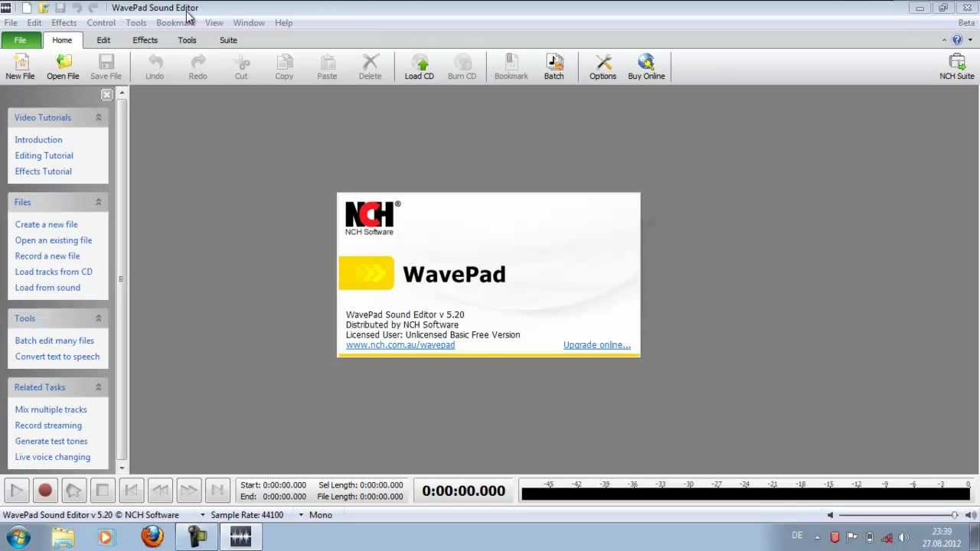The height and width of the screenshot is (551, 980).
Task: Close the left sidebar panel
Action: [x=106, y=95]
